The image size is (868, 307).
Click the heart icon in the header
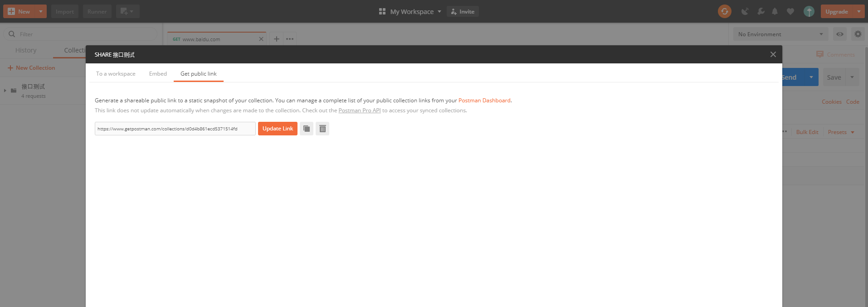coord(790,12)
